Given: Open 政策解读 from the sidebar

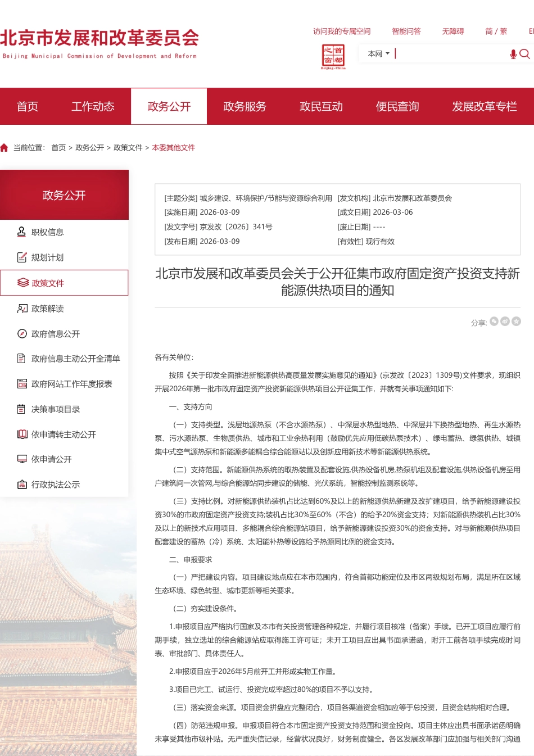Looking at the screenshot, I should coord(49,308).
